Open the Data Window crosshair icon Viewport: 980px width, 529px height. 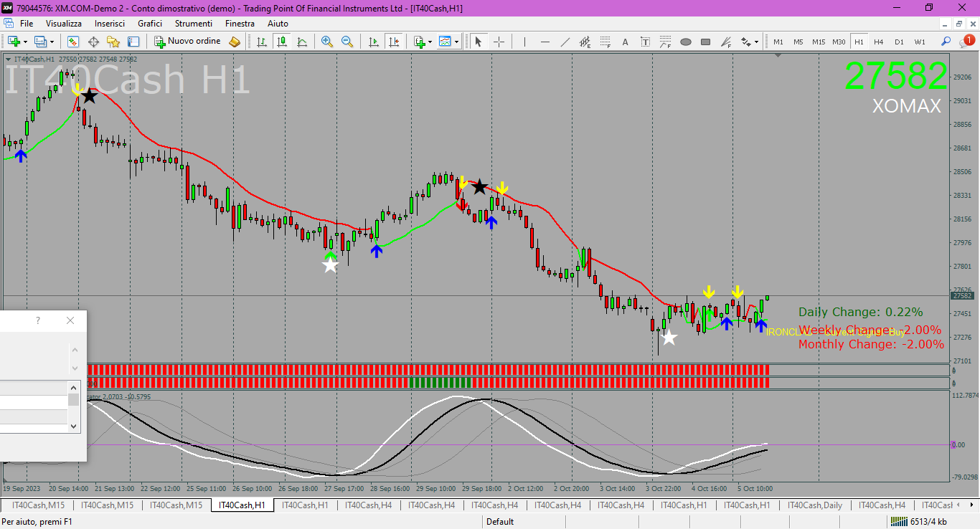93,42
